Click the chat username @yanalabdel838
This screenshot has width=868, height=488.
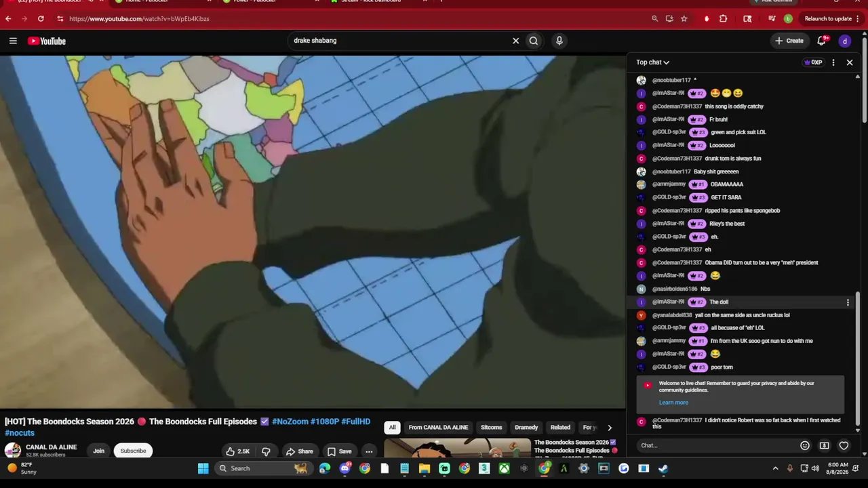pos(672,315)
